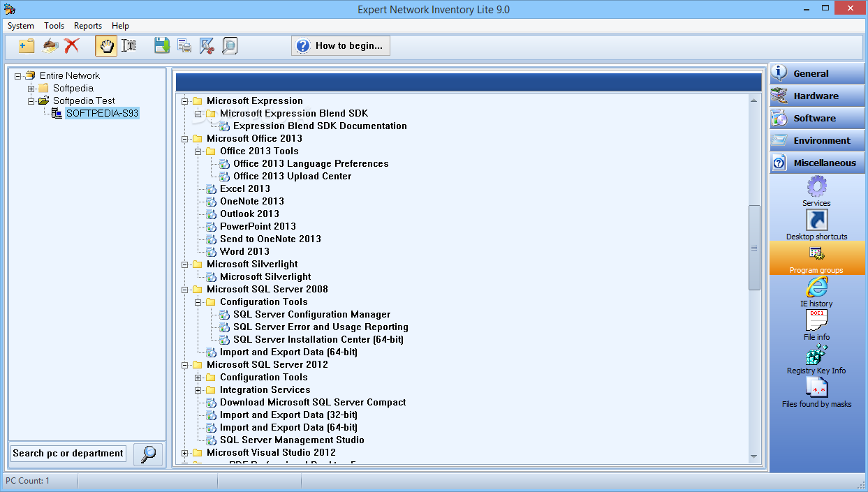Click the add new folder toolbar icon

(27, 46)
